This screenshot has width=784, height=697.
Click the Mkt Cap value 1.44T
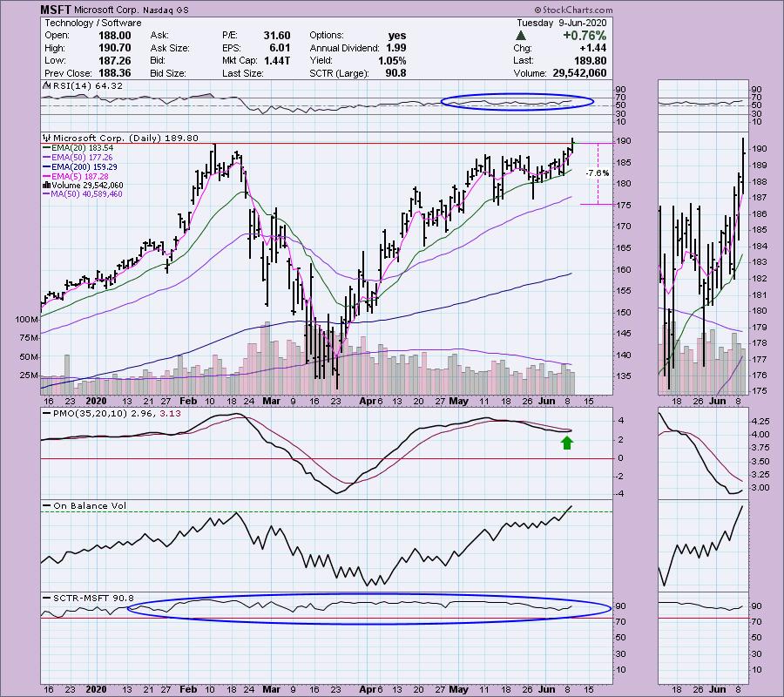click(x=277, y=60)
